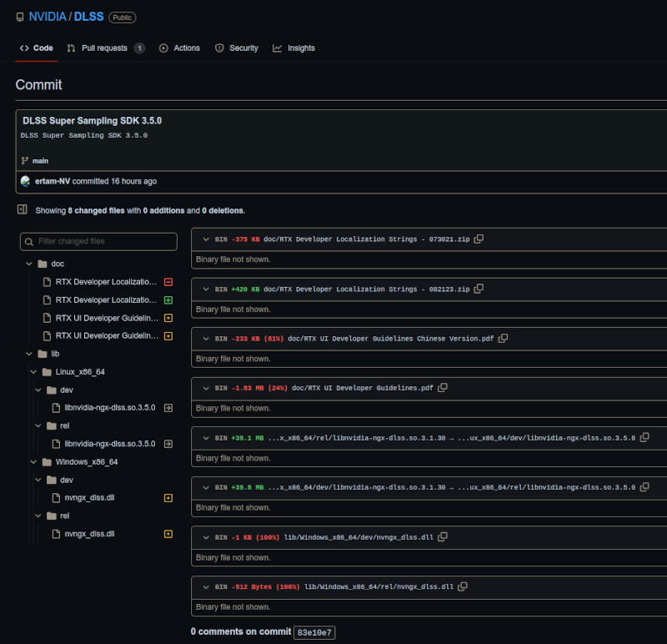Collapse the file tree sidebar icon
Viewport: 667px width, 644px height.
coord(23,210)
